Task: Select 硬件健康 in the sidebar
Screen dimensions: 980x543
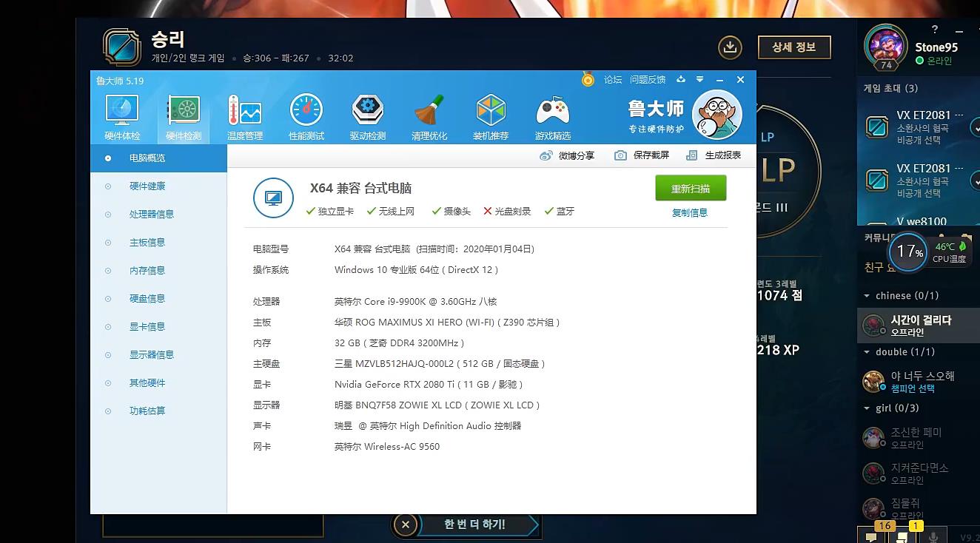Action: (158, 186)
